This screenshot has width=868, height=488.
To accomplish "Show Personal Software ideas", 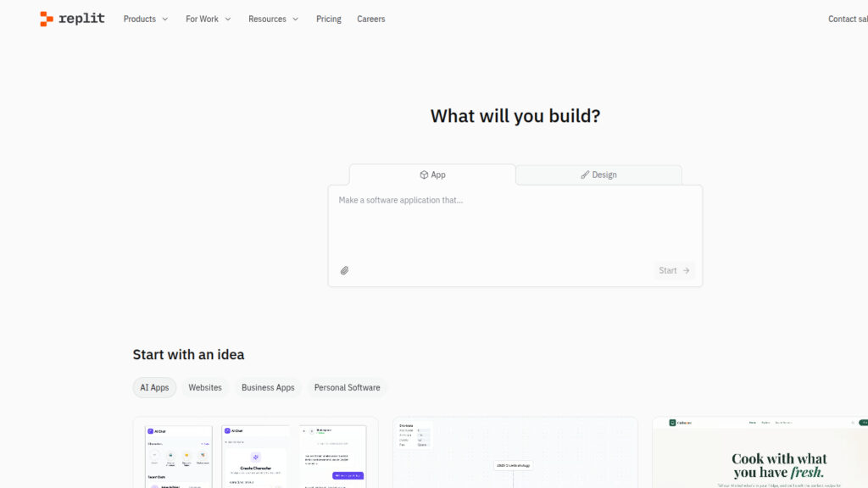I will point(347,387).
